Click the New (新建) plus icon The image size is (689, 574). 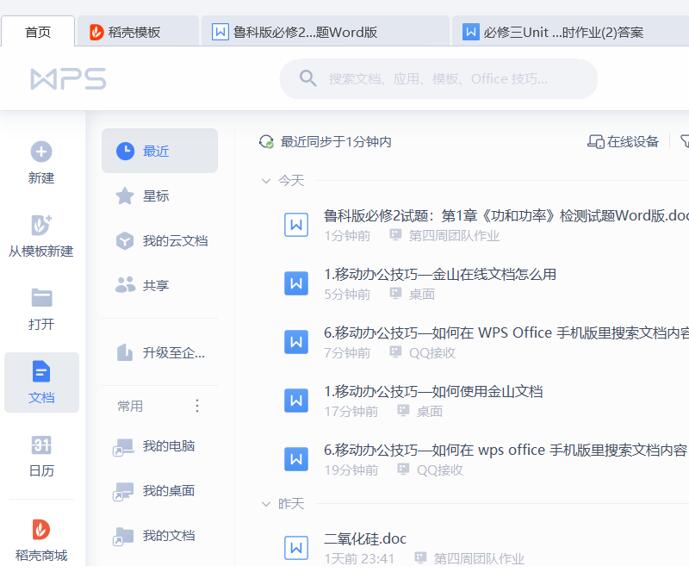[41, 152]
